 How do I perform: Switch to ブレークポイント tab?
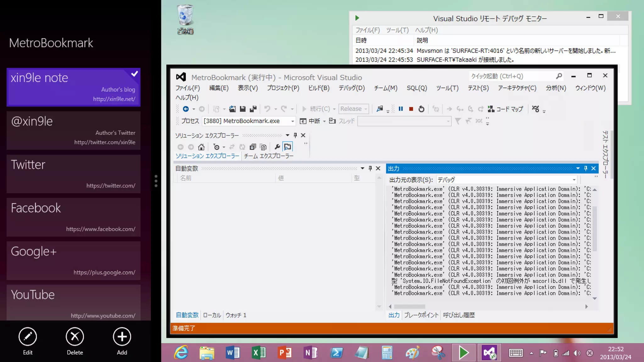[x=421, y=315]
